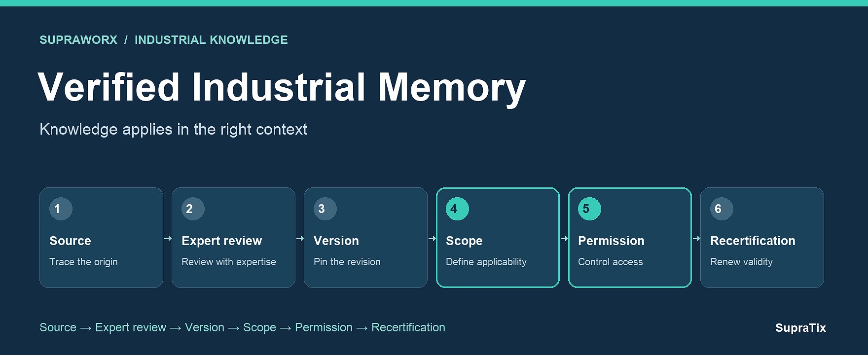Click "Expert review" in the bottom sequence line
Viewport: 868px width, 355px height.
(131, 327)
